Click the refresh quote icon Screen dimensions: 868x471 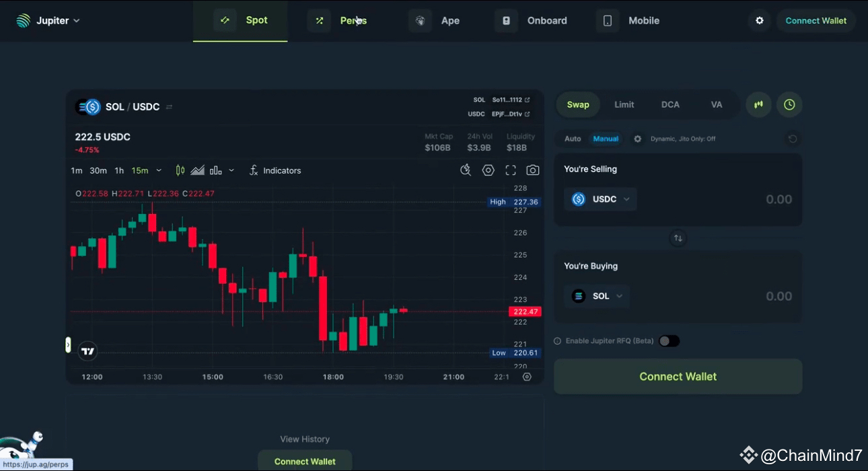(793, 139)
